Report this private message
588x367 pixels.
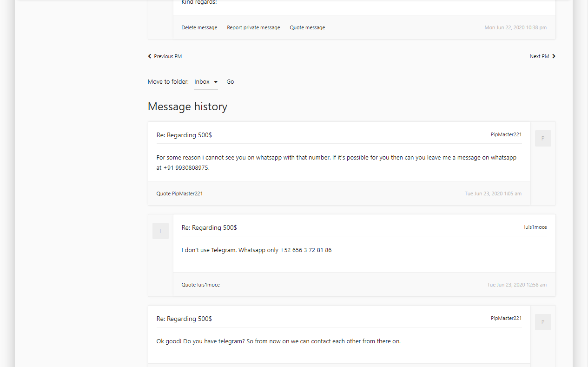tap(253, 28)
